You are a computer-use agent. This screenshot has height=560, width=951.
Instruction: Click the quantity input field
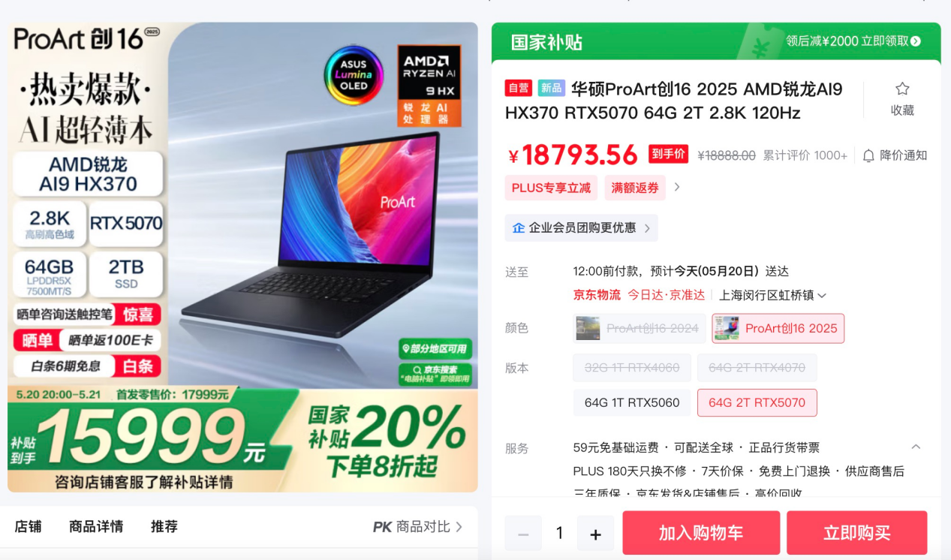pos(559,534)
